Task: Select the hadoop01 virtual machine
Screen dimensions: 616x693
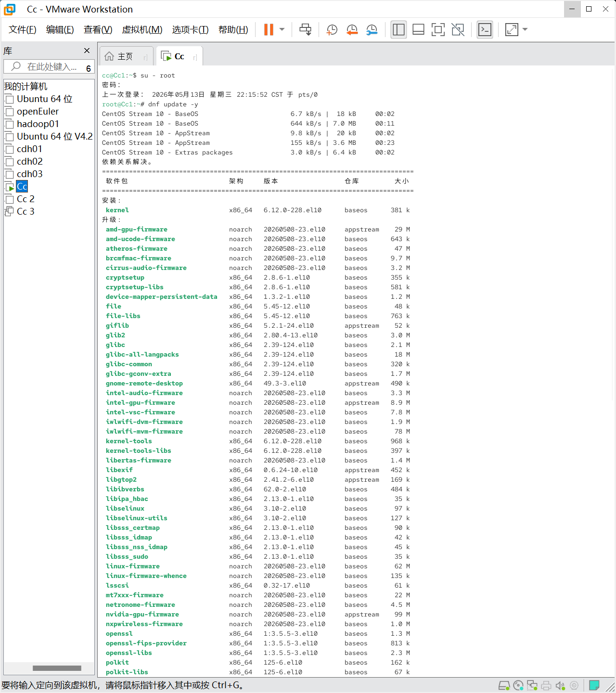Action: [x=38, y=124]
